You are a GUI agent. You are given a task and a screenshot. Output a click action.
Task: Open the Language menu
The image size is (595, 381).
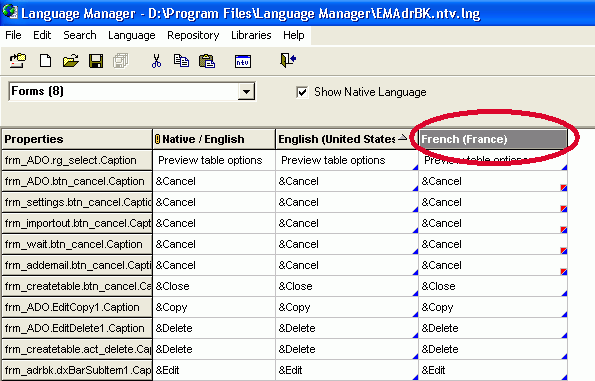132,35
